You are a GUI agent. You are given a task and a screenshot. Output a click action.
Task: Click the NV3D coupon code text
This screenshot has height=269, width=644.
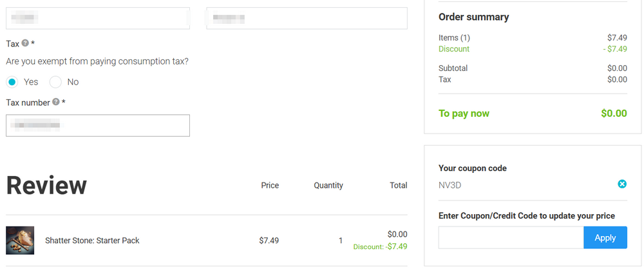pyautogui.click(x=450, y=185)
